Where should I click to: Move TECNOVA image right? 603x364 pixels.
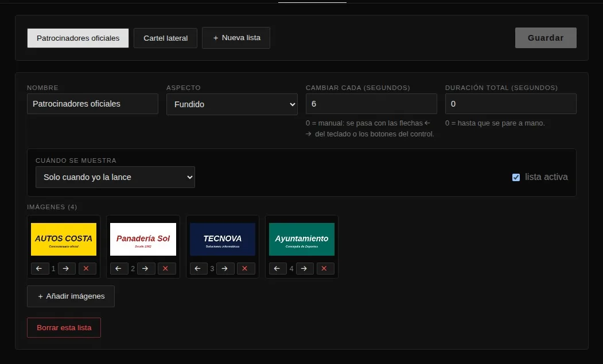click(x=225, y=268)
